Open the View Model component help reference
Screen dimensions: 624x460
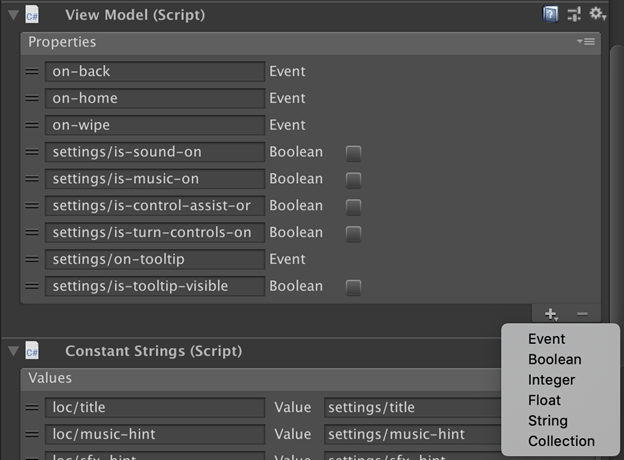coord(551,14)
